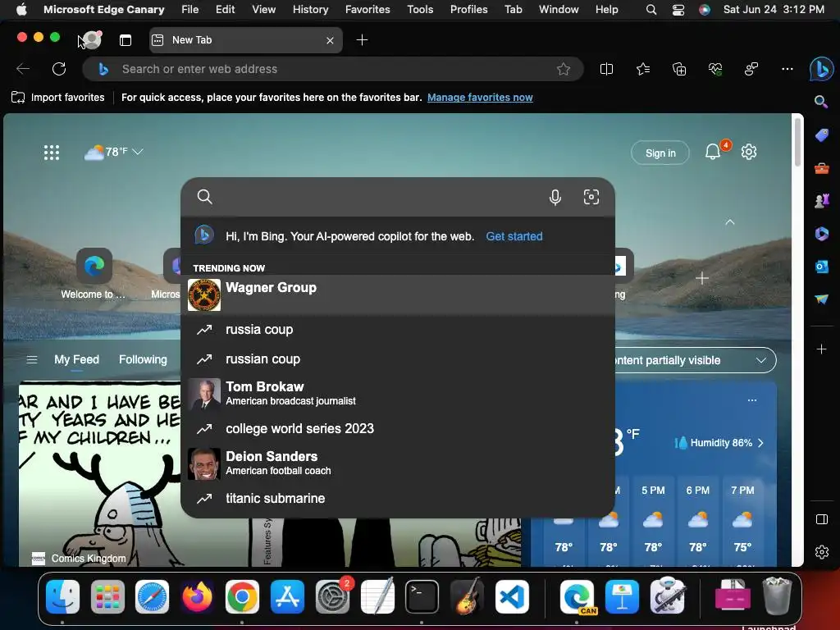This screenshot has width=840, height=630.
Task: Select suggestion russia coup
Action: (x=398, y=330)
